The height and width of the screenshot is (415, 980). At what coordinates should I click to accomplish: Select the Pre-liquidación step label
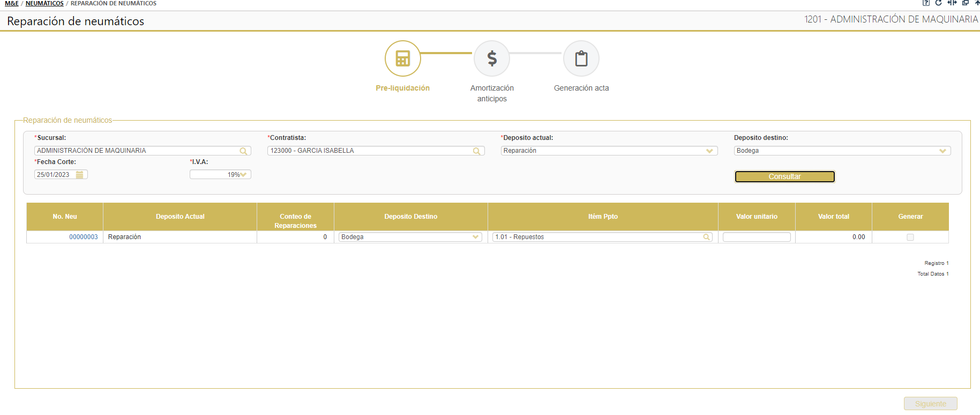(x=403, y=88)
